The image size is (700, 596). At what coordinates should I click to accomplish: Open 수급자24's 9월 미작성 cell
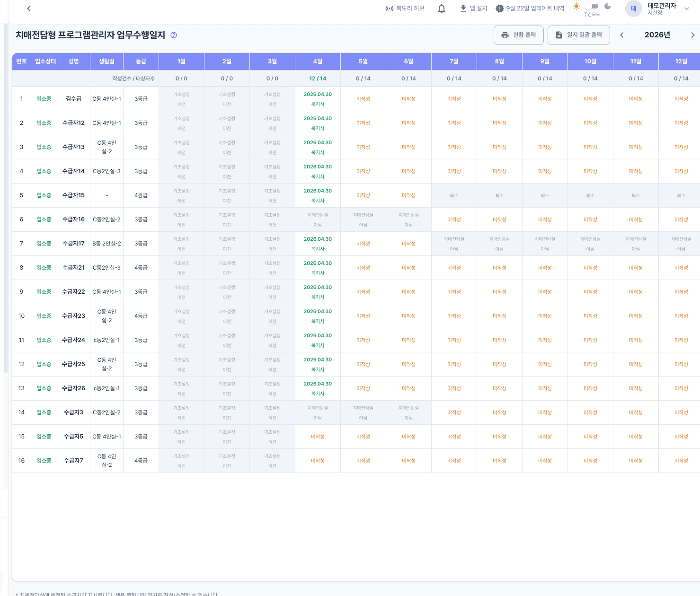point(545,340)
